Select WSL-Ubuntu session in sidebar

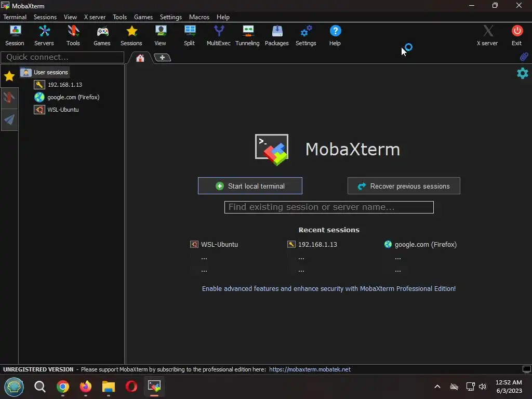(x=56, y=110)
